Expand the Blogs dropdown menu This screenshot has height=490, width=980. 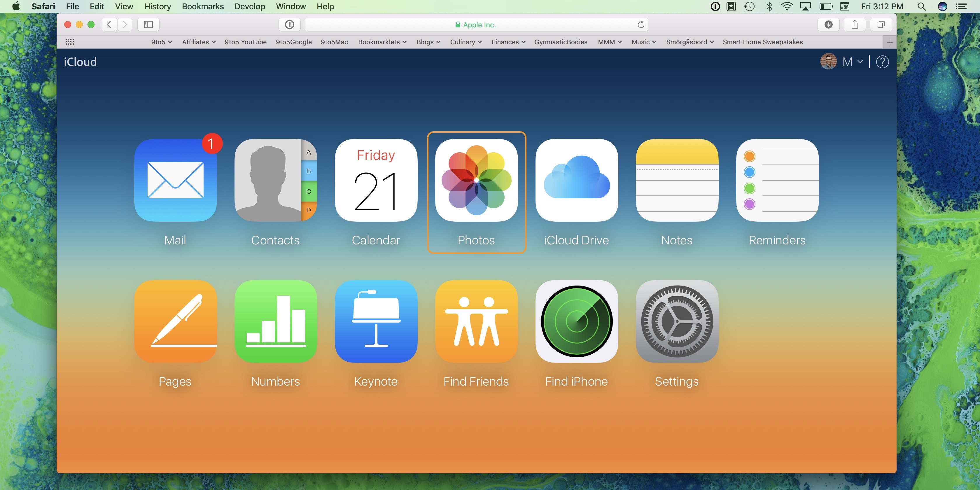tap(428, 42)
